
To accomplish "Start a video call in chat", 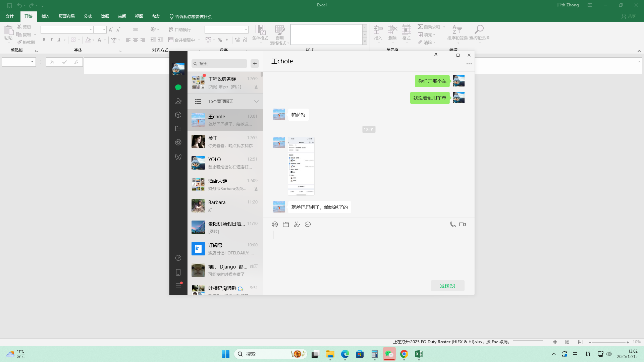I will tap(462, 225).
